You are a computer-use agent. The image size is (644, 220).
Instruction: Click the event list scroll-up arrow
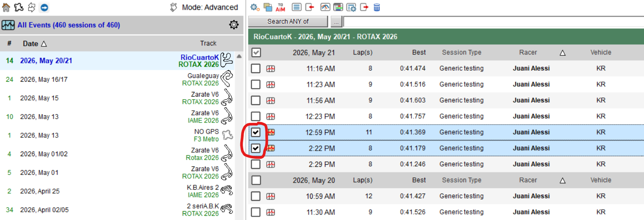pyautogui.click(x=239, y=56)
